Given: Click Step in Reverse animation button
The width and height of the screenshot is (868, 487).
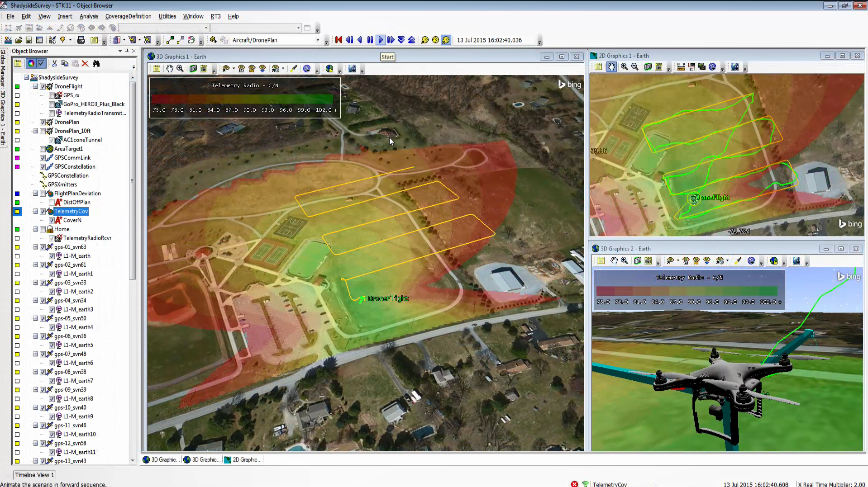Looking at the screenshot, I should [349, 40].
